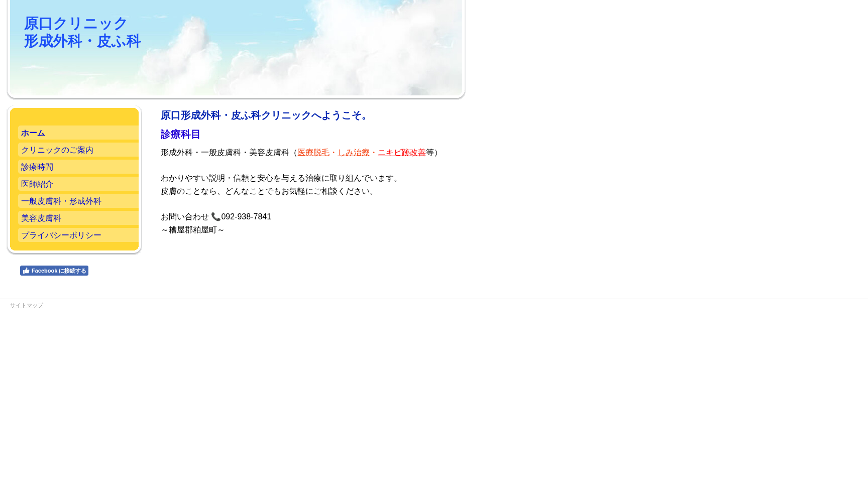Screen dimensions: 868x502
Task: Open the 医師紹介 page
Action: (37, 184)
